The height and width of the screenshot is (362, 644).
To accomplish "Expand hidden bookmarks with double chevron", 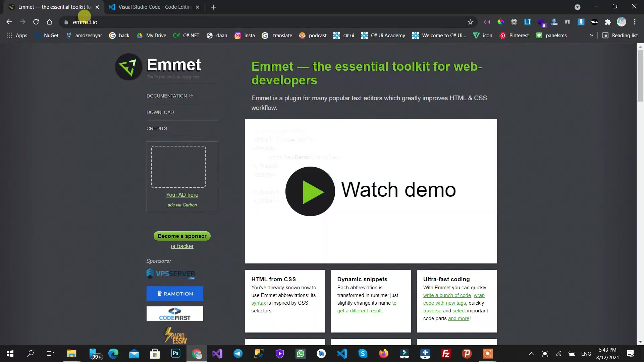I will coord(591,36).
